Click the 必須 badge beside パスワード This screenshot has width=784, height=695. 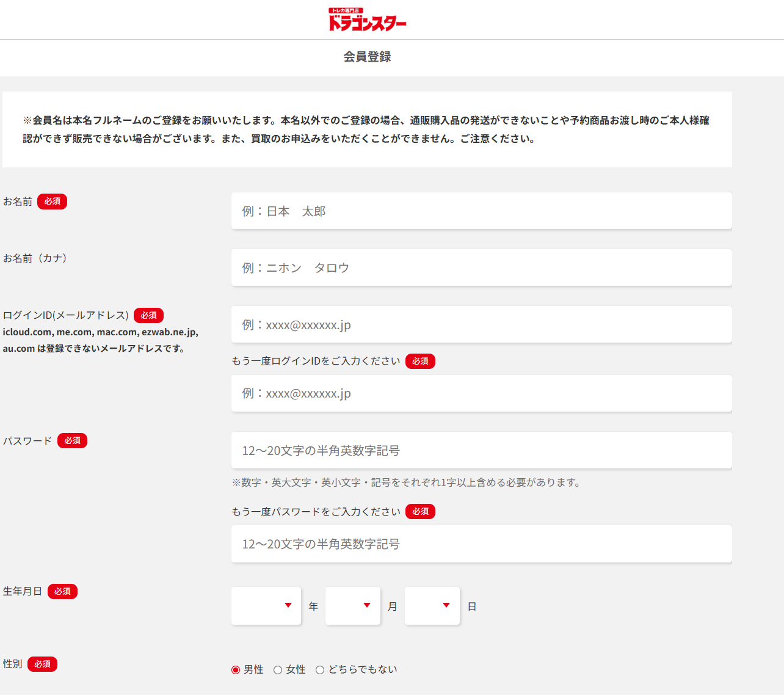[73, 441]
